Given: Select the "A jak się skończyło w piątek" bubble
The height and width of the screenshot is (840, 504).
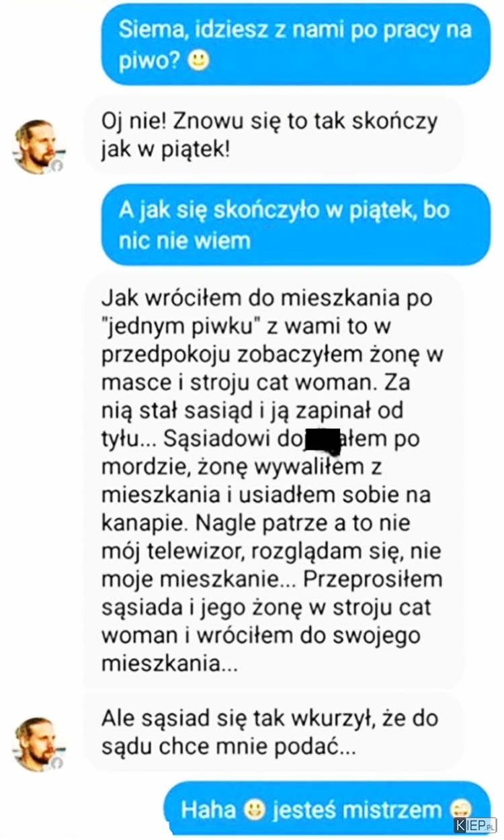Looking at the screenshot, I should pos(296,225).
